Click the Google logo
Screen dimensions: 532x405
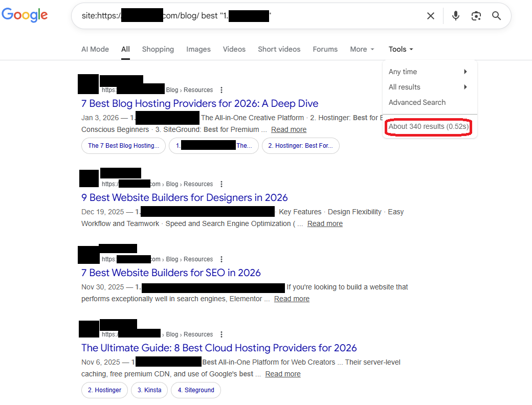pyautogui.click(x=25, y=15)
